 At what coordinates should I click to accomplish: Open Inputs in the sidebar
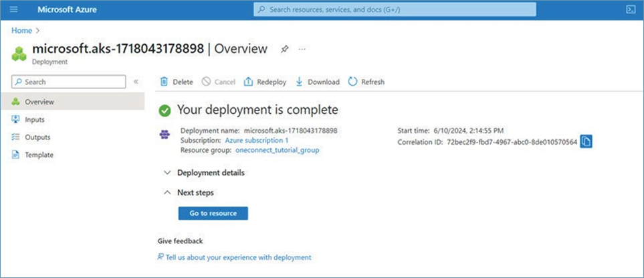[34, 119]
